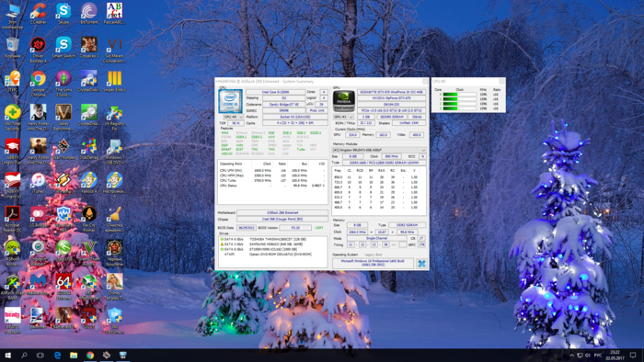This screenshot has width=644, height=362.
Task: Click the Prod. Unit button
Action: click(x=317, y=110)
